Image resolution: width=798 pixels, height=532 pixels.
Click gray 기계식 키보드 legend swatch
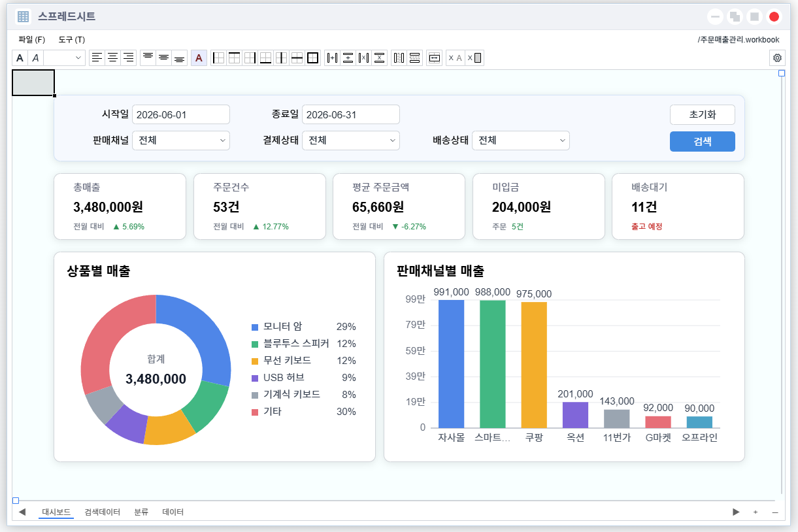(255, 395)
